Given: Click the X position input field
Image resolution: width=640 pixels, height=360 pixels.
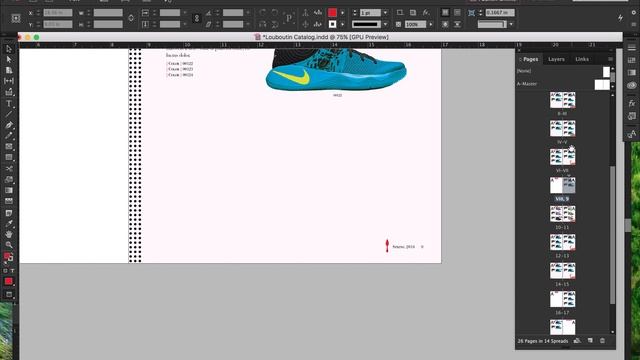Looking at the screenshot, I should coord(58,13).
